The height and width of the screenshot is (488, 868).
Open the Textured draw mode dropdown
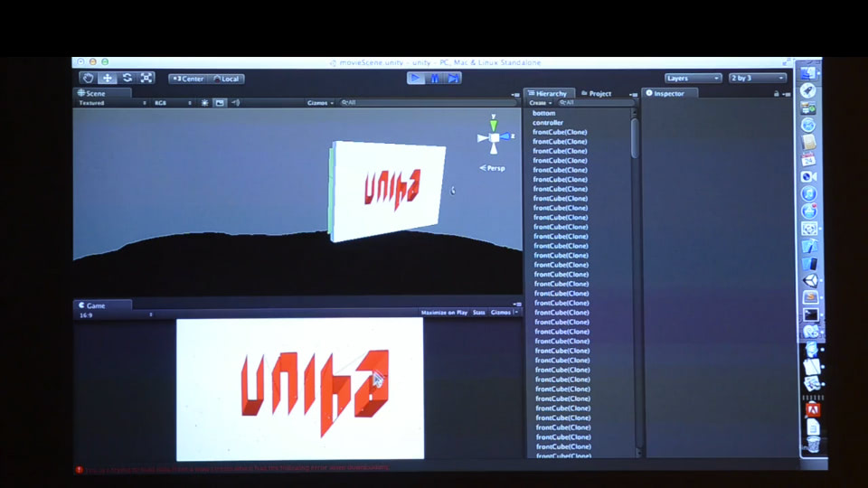112,103
